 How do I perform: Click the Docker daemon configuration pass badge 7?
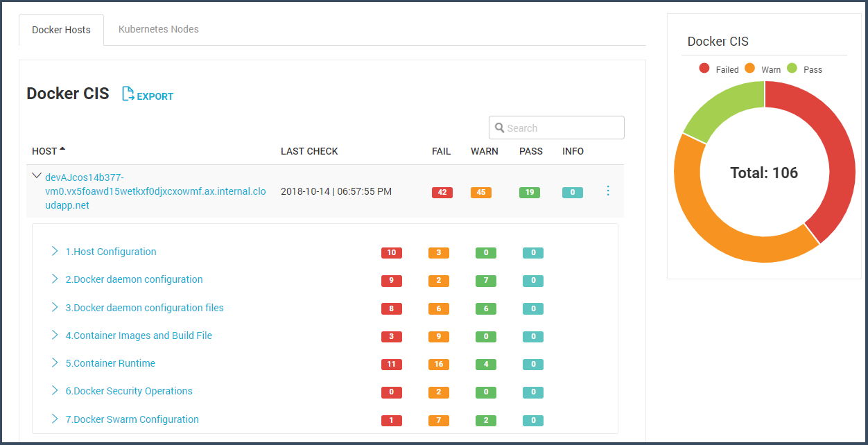pos(486,281)
